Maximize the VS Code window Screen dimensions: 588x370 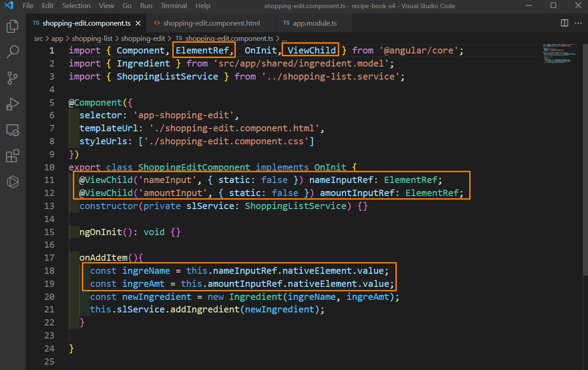pyautogui.click(x=553, y=6)
